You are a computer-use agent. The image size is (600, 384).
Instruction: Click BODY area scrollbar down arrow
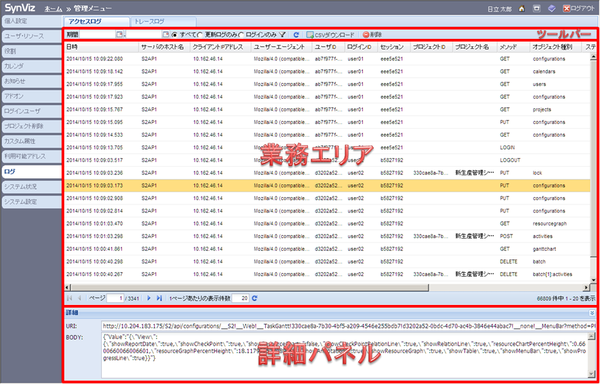592,374
